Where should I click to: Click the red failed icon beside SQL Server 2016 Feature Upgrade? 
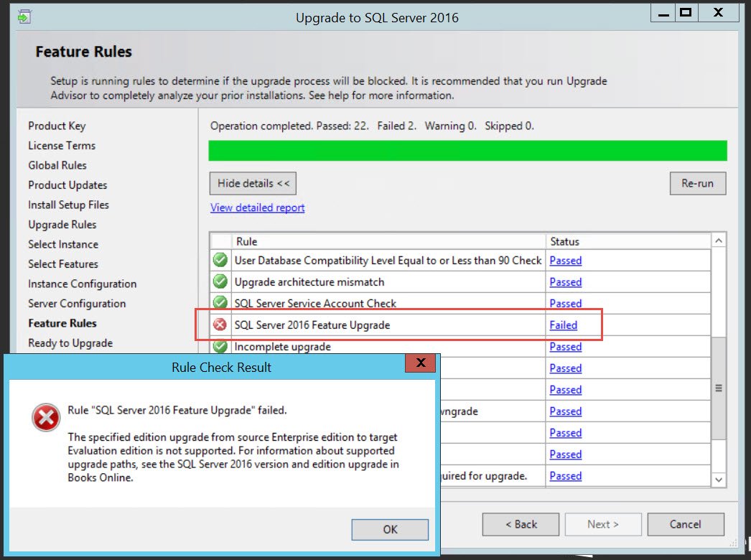tap(220, 325)
